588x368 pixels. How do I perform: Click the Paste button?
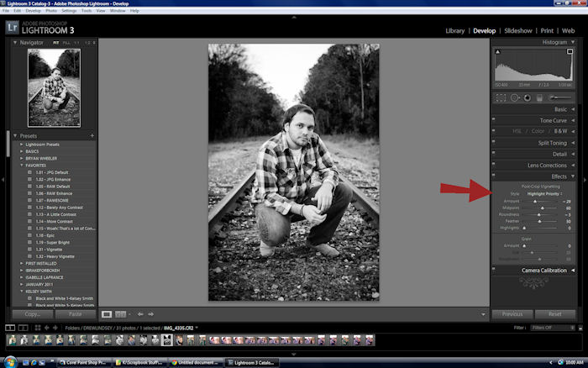(75, 314)
